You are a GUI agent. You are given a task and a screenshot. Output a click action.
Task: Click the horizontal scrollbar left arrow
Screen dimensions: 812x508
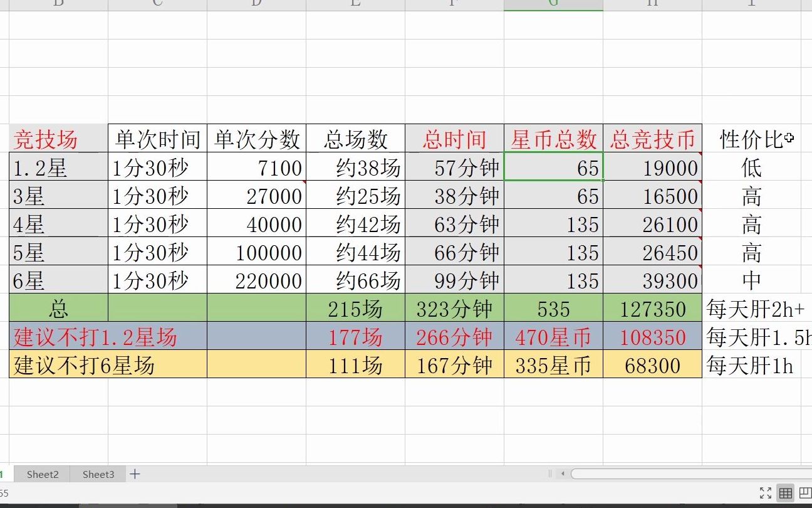[563, 474]
